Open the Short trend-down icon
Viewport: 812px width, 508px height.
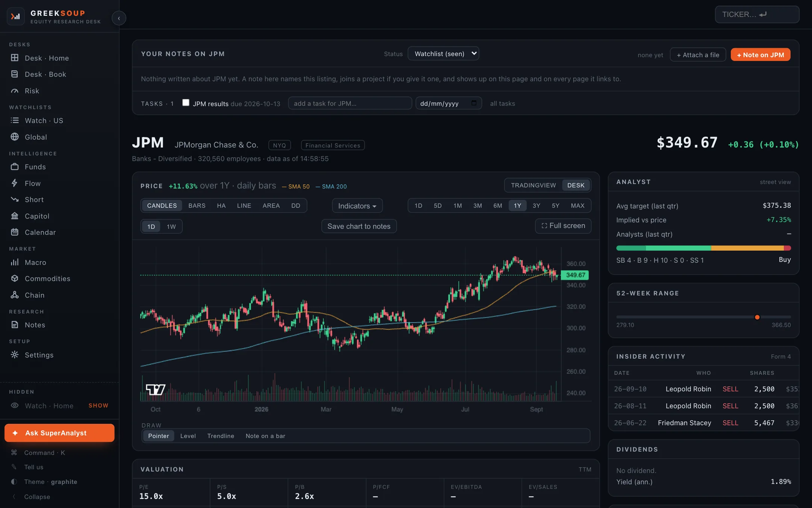[x=15, y=199]
